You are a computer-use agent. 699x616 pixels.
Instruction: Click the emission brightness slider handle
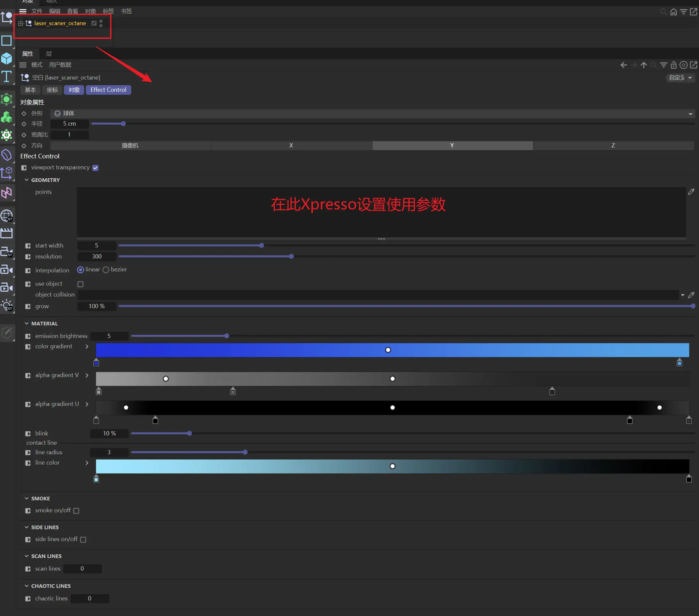(x=227, y=336)
